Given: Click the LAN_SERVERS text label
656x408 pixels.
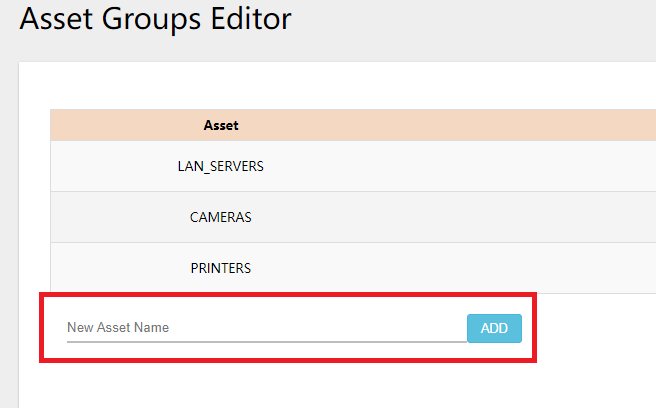Looking at the screenshot, I should (x=220, y=166).
